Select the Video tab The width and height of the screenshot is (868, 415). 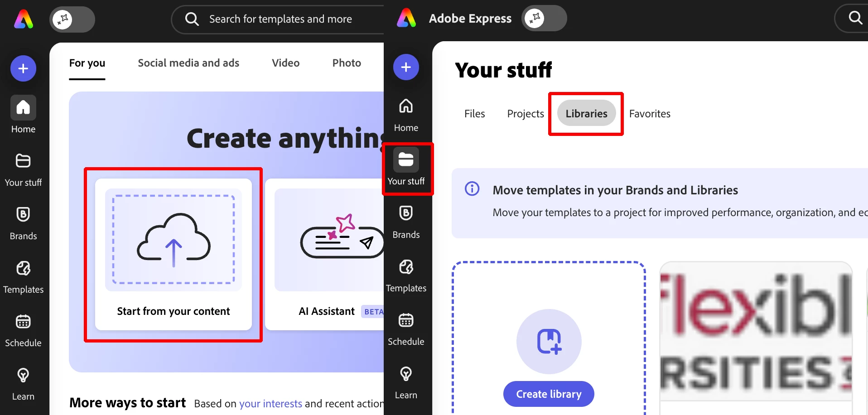click(x=285, y=63)
